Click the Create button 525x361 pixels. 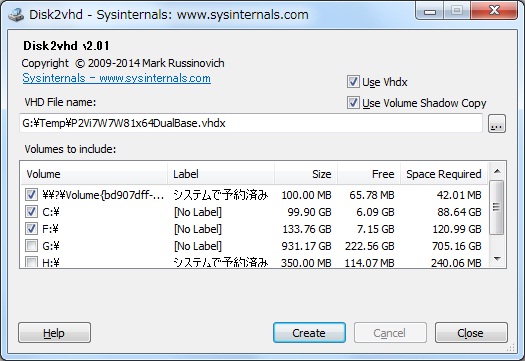point(309,333)
